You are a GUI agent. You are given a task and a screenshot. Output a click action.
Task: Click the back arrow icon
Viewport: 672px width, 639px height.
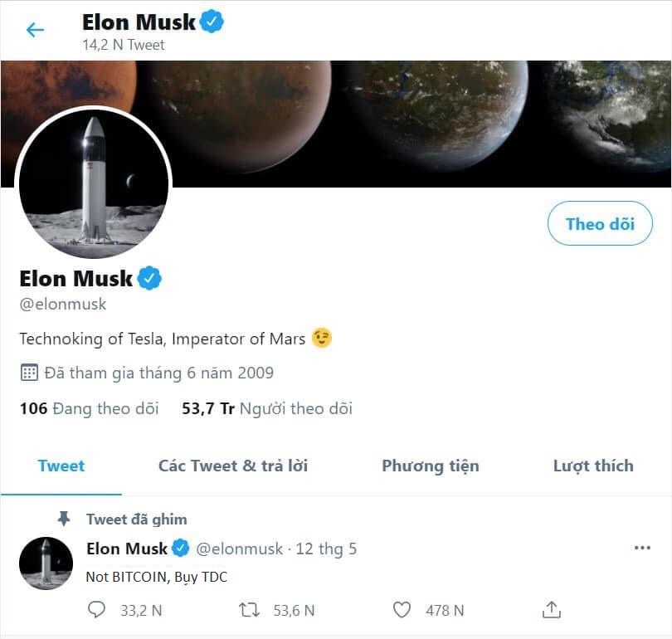pyautogui.click(x=35, y=31)
